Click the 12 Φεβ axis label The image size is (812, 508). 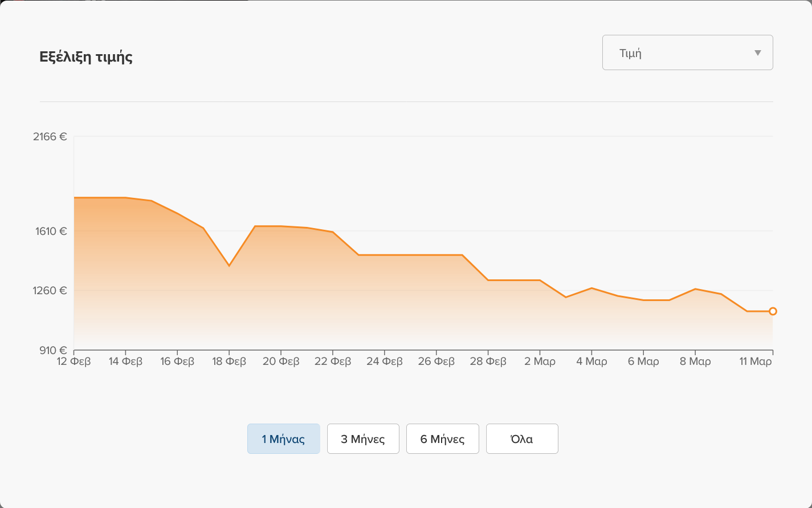tap(74, 361)
